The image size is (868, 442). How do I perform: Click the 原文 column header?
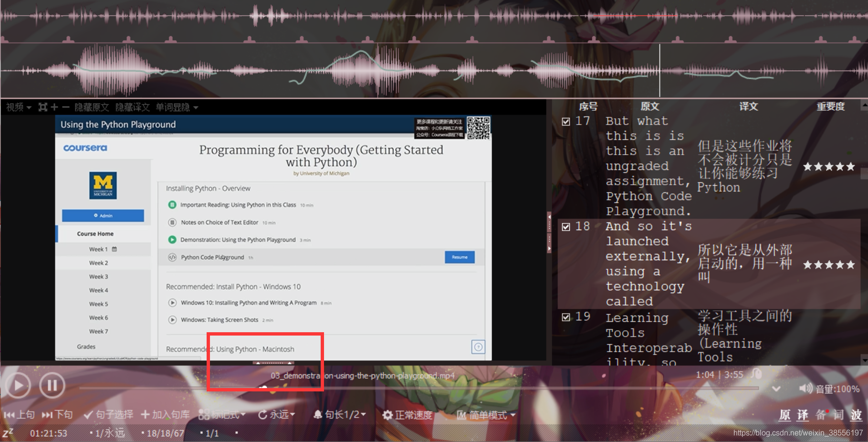pos(650,106)
